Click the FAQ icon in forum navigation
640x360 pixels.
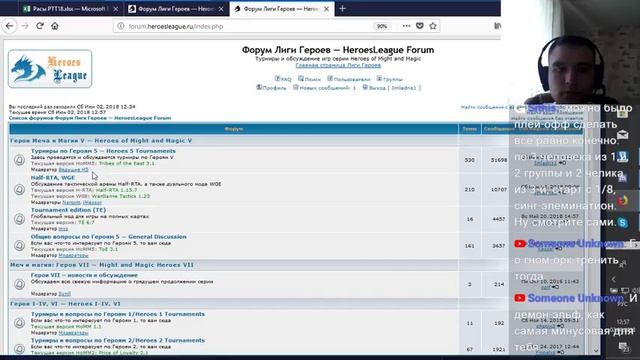278,78
